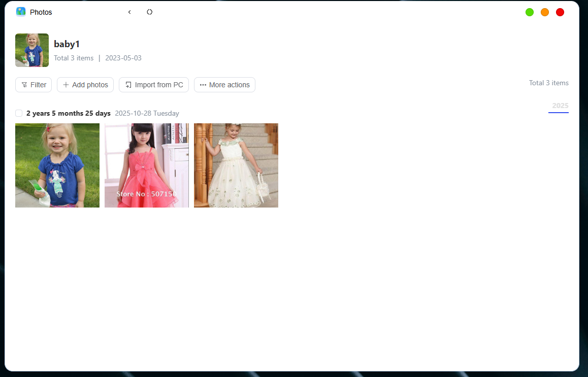Image resolution: width=588 pixels, height=377 pixels.
Task: Go back using the left arrow
Action: (x=129, y=12)
